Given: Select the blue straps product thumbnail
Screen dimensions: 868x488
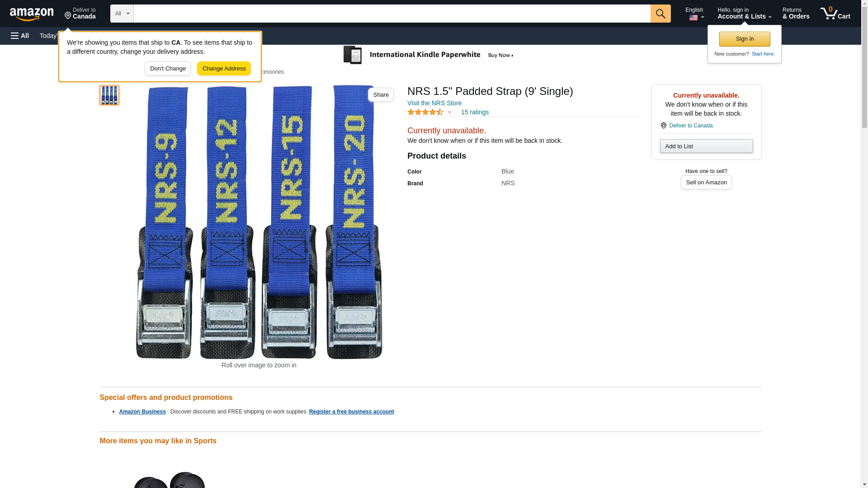Looking at the screenshot, I should click(109, 95).
